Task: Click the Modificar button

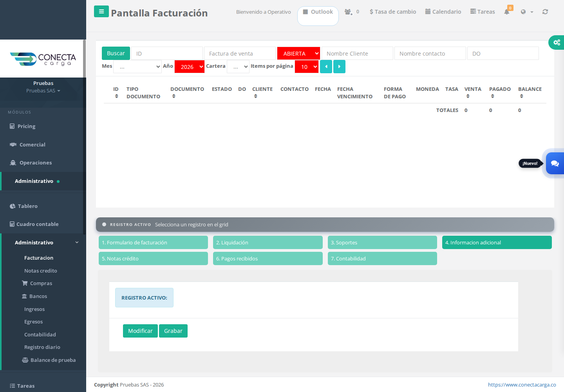Action: tap(140, 331)
